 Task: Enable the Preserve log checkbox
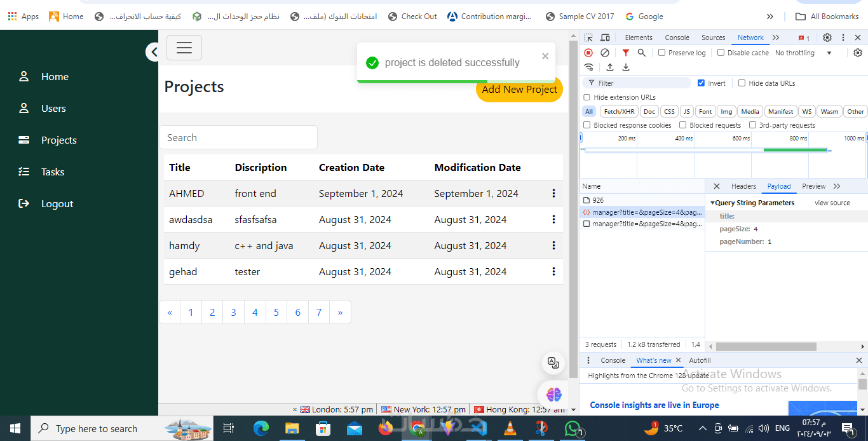[661, 53]
